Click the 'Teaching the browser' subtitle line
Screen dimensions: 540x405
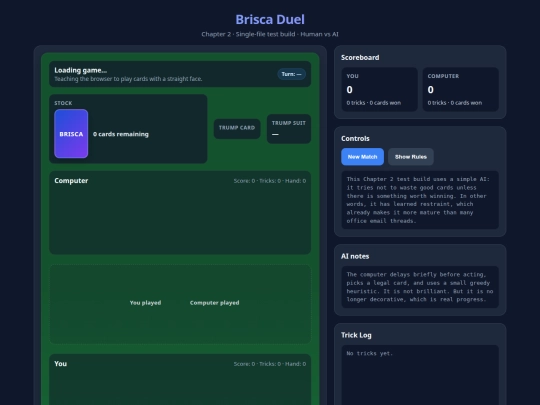pos(128,79)
